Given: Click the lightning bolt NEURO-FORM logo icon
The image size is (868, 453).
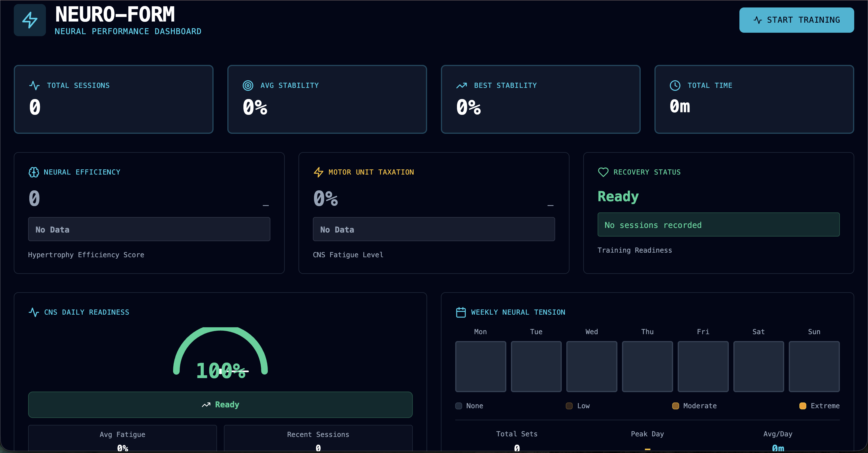Looking at the screenshot, I should [30, 20].
